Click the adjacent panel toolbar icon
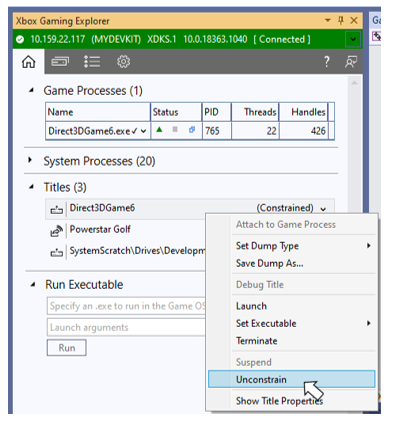The width and height of the screenshot is (393, 426). tap(377, 36)
